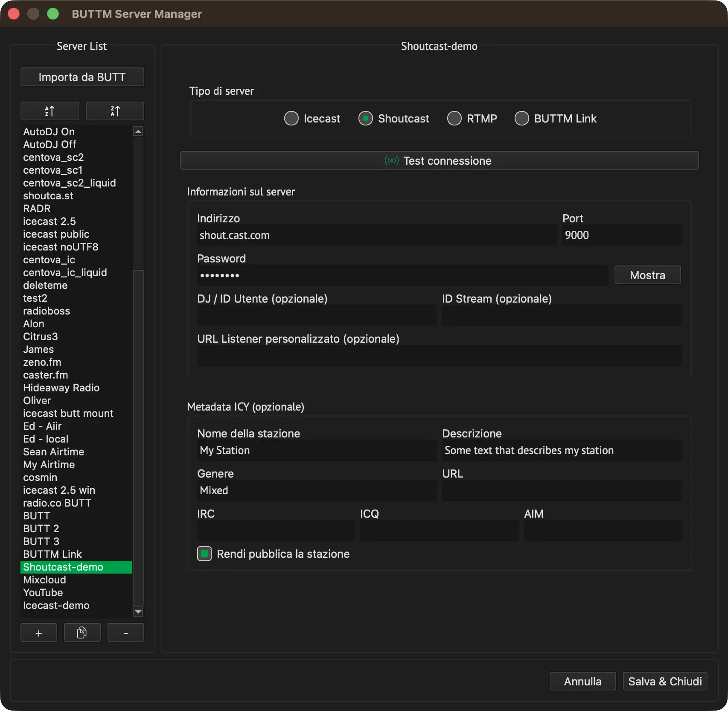The height and width of the screenshot is (711, 728).
Task: Select radio.co BUTT server
Action: click(76, 503)
